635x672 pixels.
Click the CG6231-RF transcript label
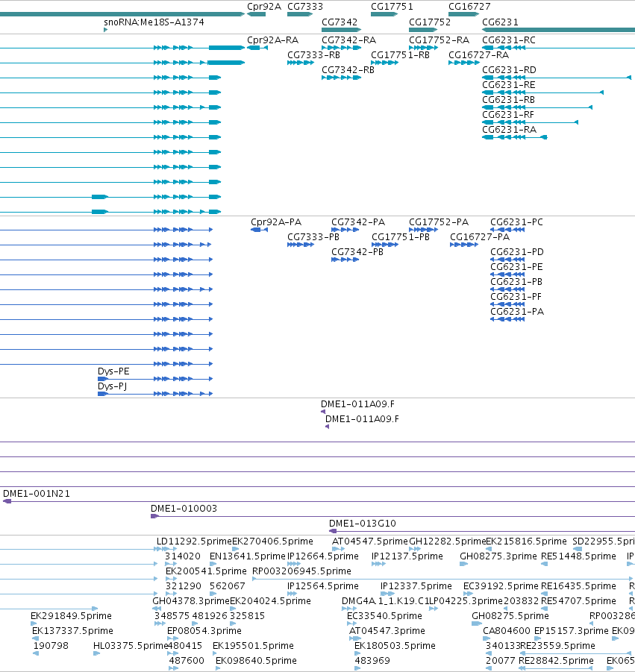[508, 114]
